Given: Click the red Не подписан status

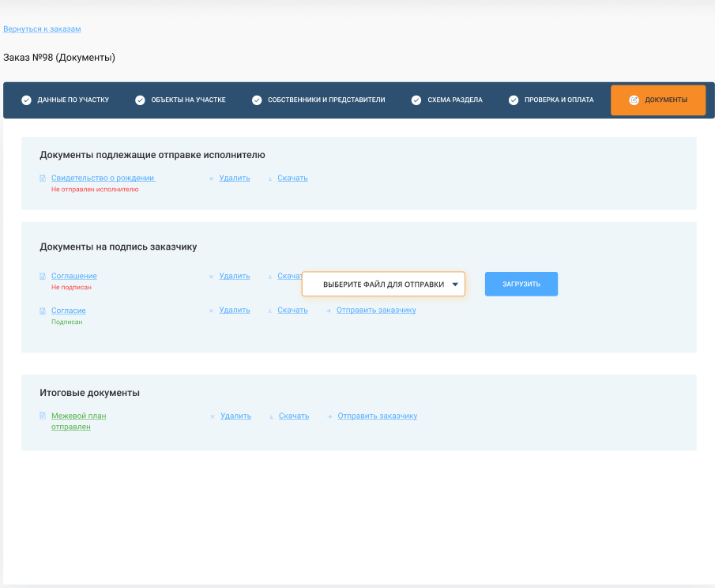Looking at the screenshot, I should pos(71,288).
